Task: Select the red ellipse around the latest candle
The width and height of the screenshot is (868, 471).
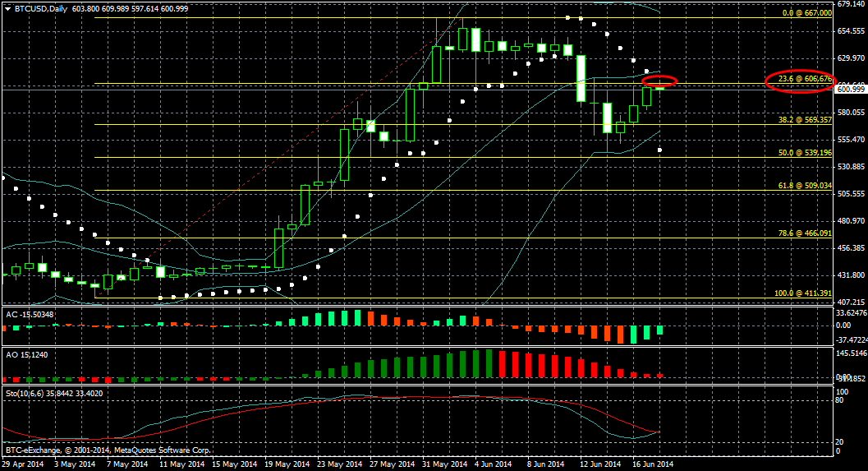Action: pos(660,81)
